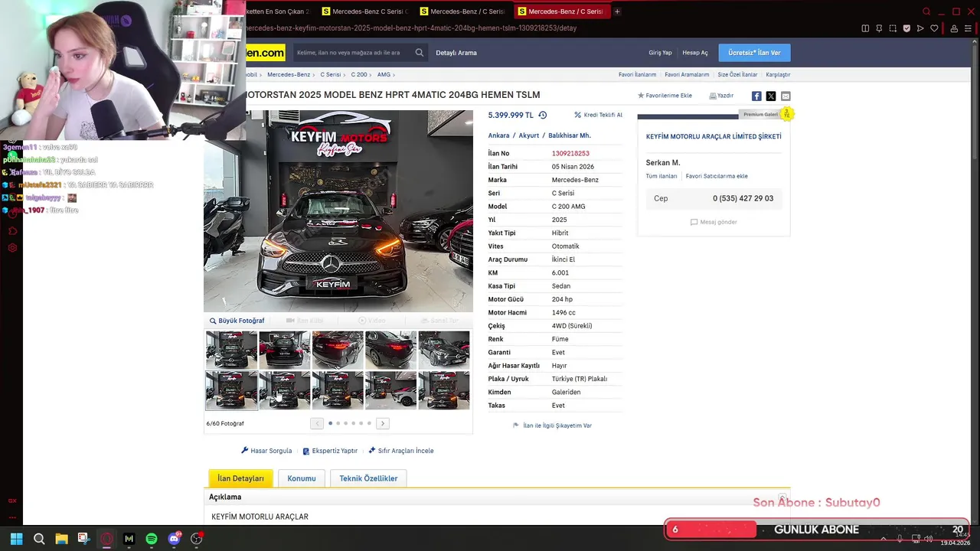
Task: Click Ücretsiz İlan Ver button
Action: [x=754, y=53]
